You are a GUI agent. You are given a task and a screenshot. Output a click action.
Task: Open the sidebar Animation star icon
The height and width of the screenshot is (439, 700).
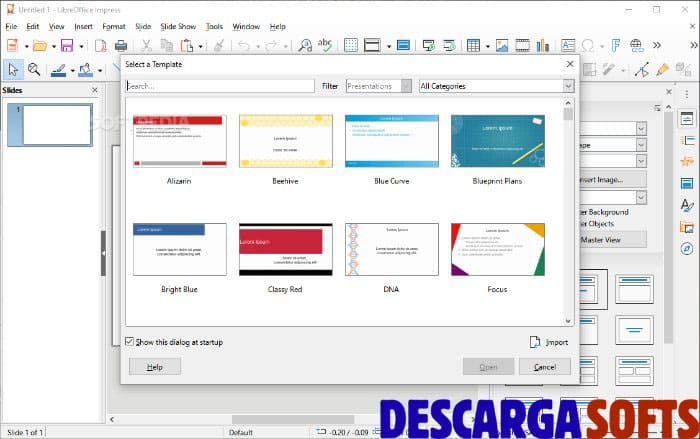tap(687, 161)
